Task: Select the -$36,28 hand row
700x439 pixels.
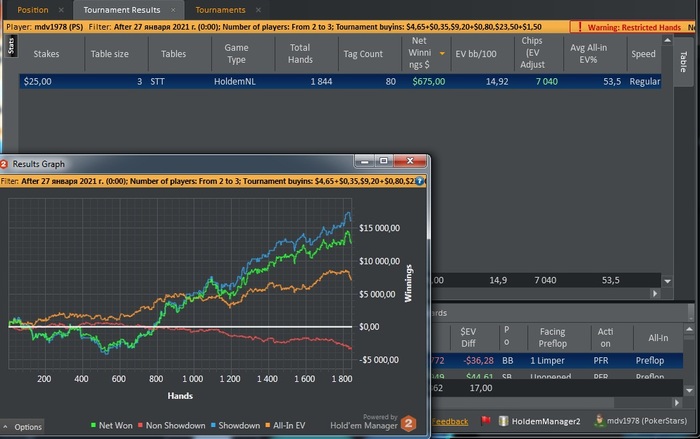Action: 557,360
